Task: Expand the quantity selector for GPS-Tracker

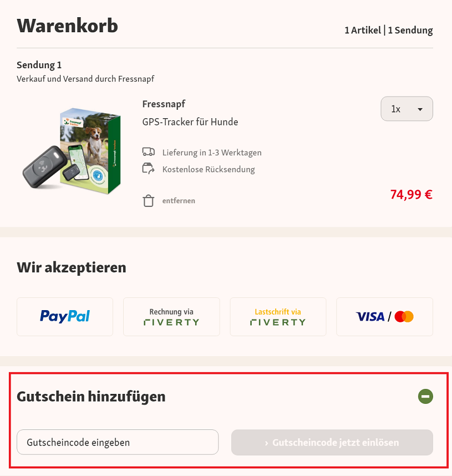Action: click(407, 109)
